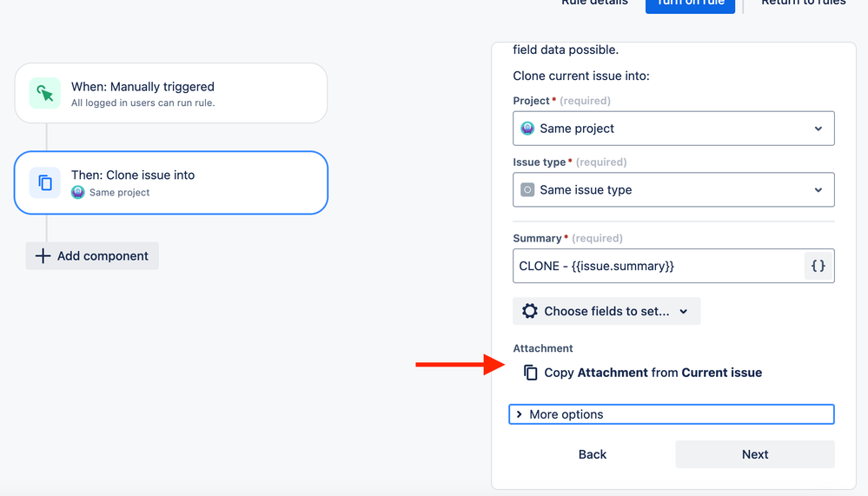Click the Turn on rule button
The height and width of the screenshot is (496, 868).
point(690,3)
